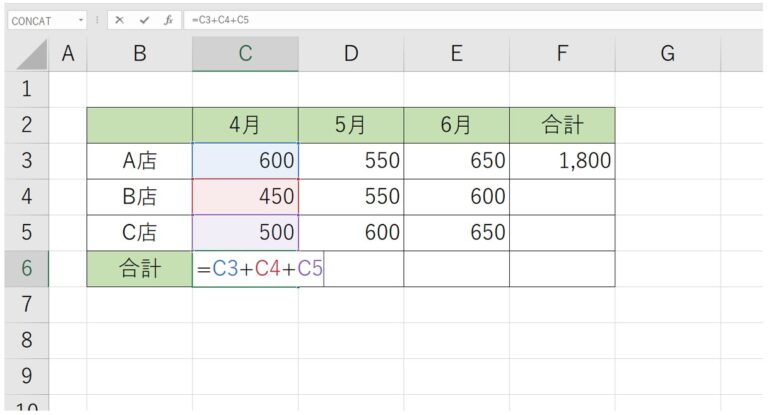The width and height of the screenshot is (768, 415).
Task: Click cell D4 containing 550
Action: coord(351,196)
